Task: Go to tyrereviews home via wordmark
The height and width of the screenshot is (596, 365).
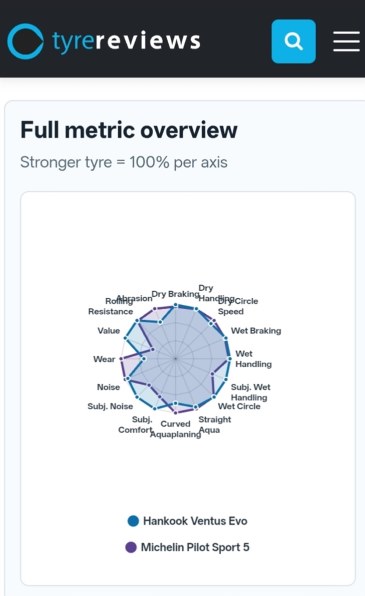Action: (126, 41)
